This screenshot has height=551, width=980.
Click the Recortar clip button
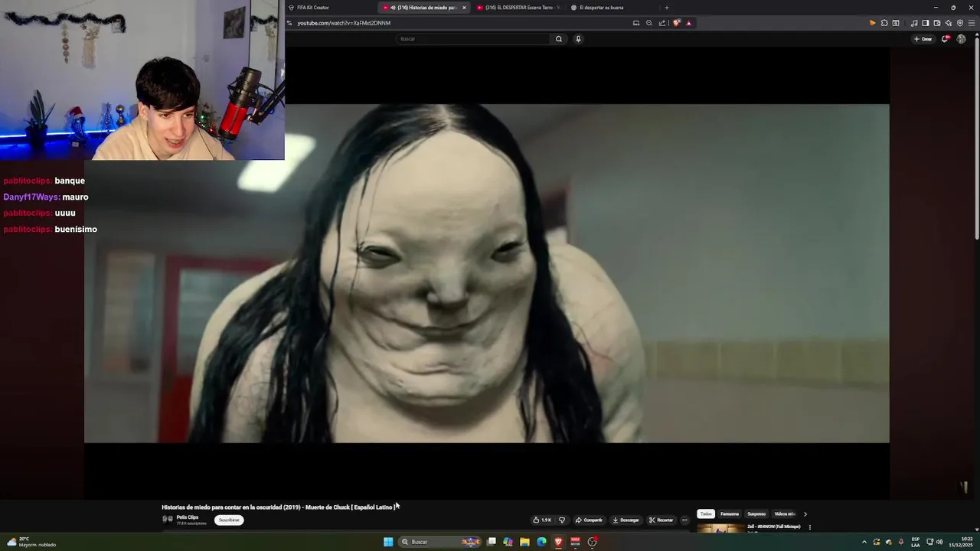pyautogui.click(x=661, y=520)
